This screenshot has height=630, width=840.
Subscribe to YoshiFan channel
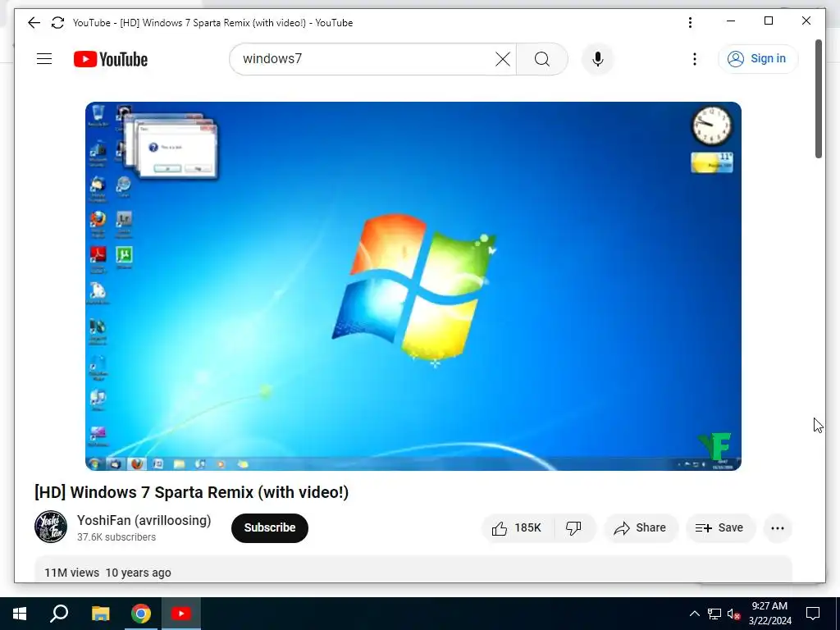tap(269, 527)
